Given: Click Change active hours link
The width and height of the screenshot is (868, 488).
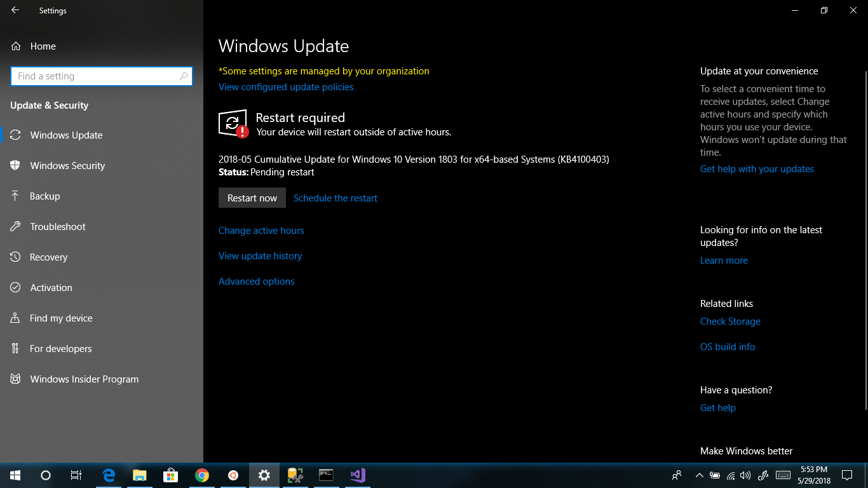Looking at the screenshot, I should click(x=261, y=231).
